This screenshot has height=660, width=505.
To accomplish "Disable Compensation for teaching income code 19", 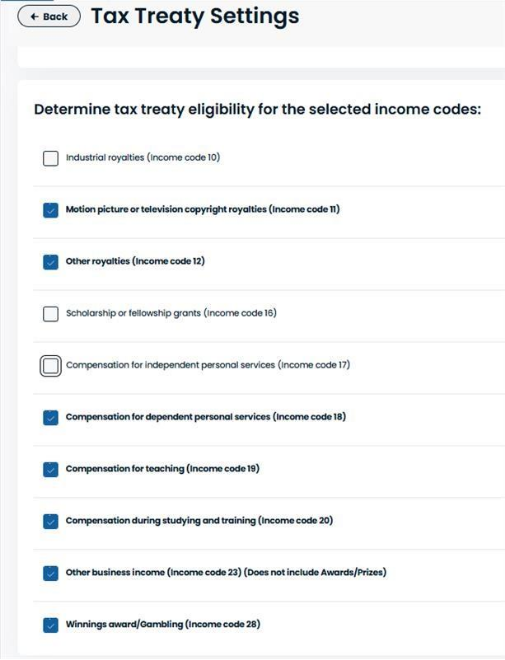I will tap(50, 470).
